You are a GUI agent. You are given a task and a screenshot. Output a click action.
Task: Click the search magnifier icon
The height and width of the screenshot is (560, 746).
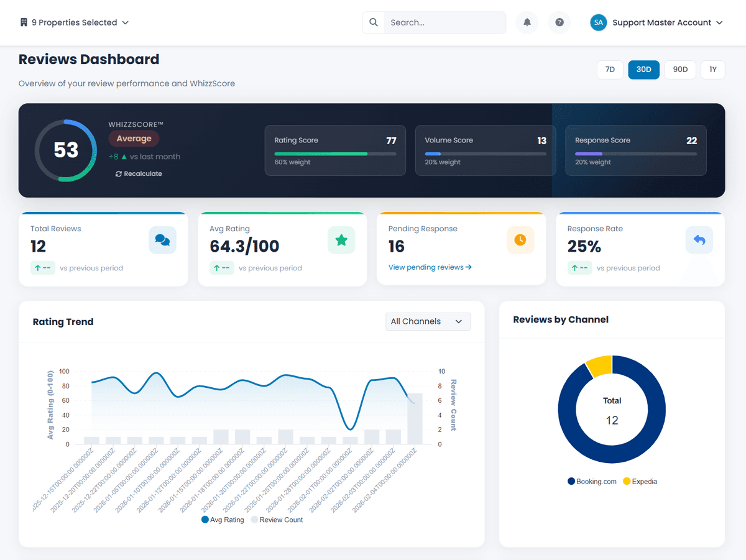(373, 22)
